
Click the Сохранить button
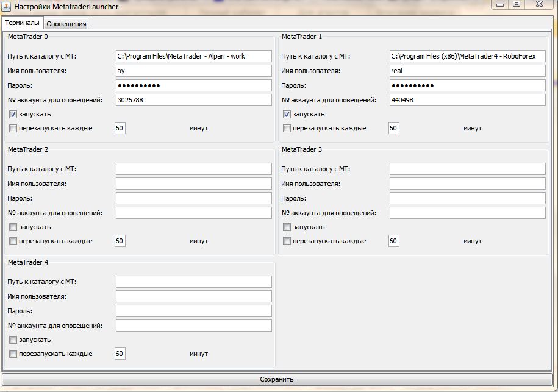click(x=276, y=379)
